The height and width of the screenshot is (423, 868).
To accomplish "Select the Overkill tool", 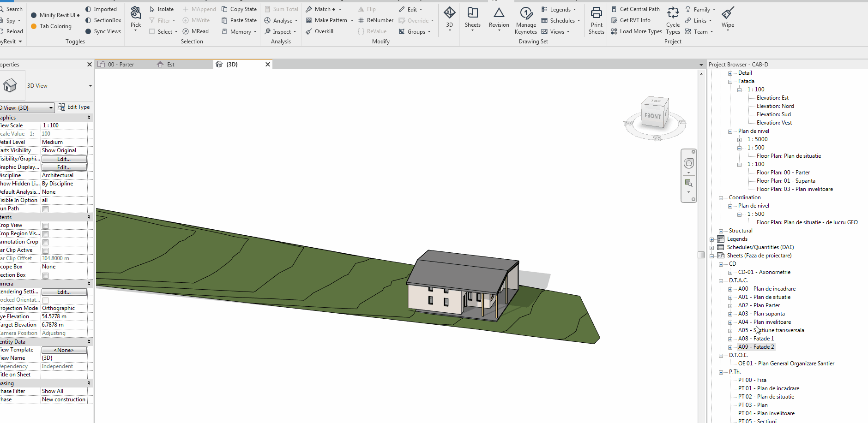I will [x=319, y=31].
